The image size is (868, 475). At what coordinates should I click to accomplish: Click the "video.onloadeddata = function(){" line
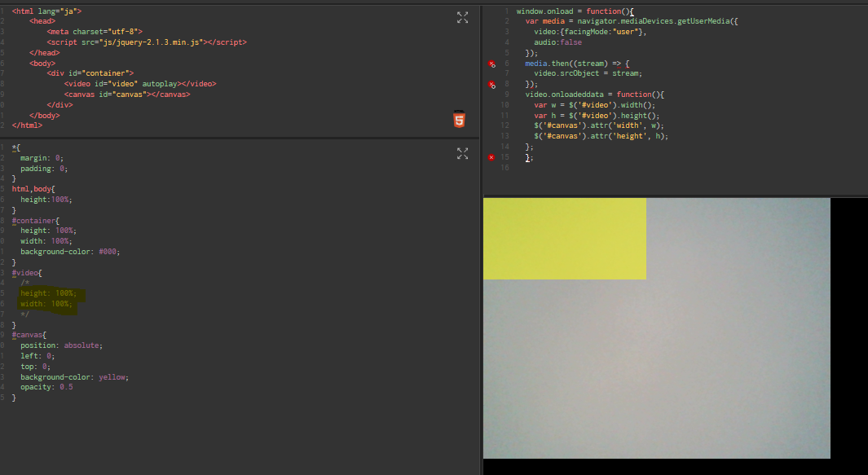[x=594, y=95]
